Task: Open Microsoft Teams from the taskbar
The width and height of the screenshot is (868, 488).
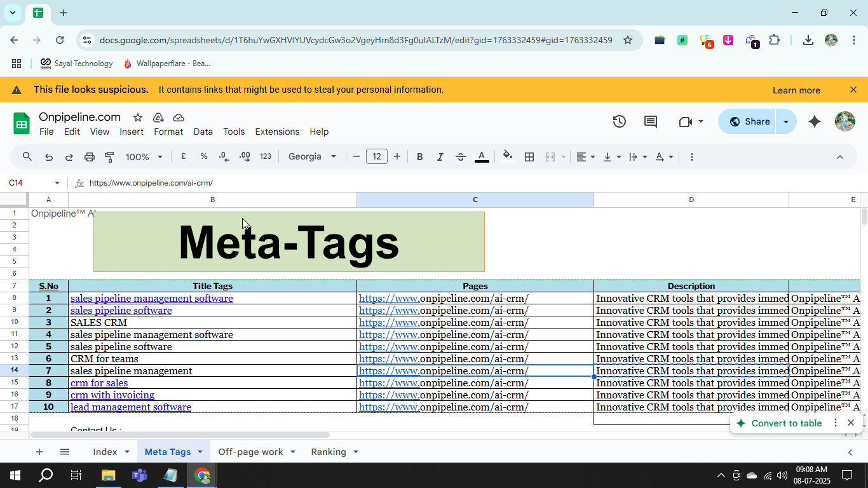Action: point(139,475)
